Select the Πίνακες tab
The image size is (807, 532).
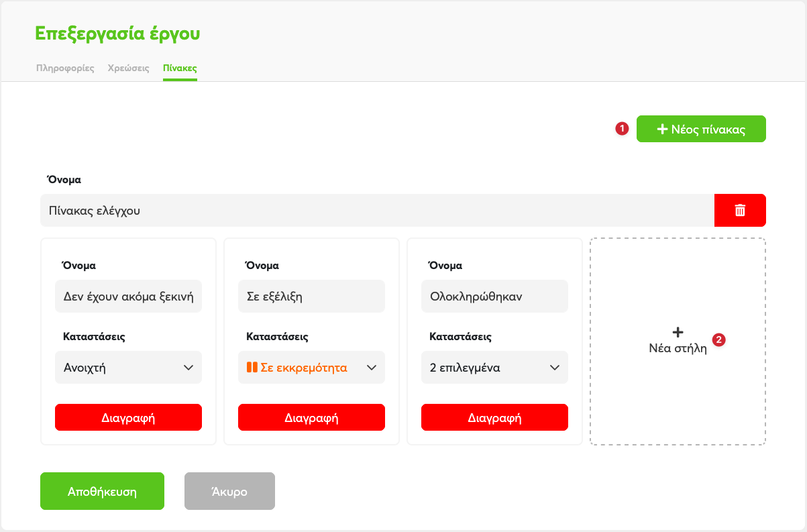(180, 68)
